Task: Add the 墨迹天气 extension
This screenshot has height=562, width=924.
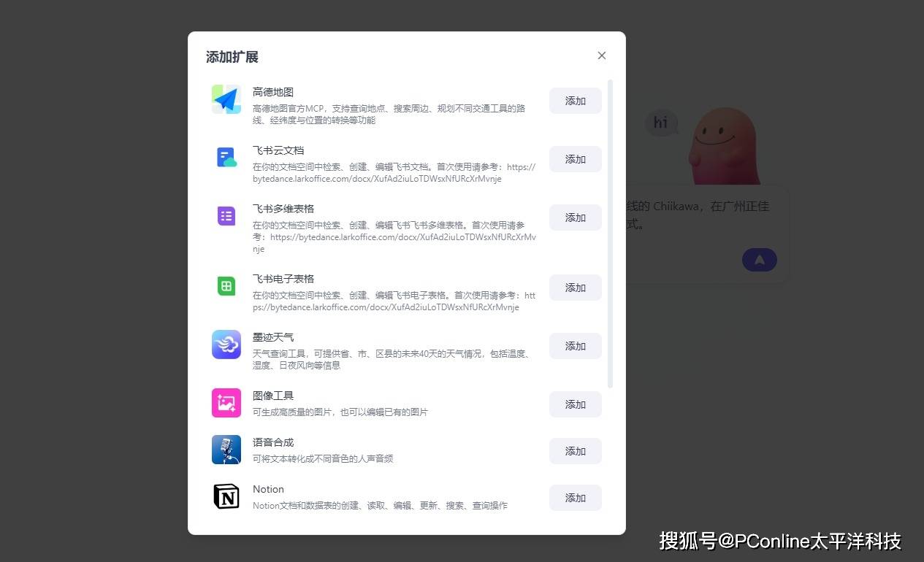Action: coord(576,346)
